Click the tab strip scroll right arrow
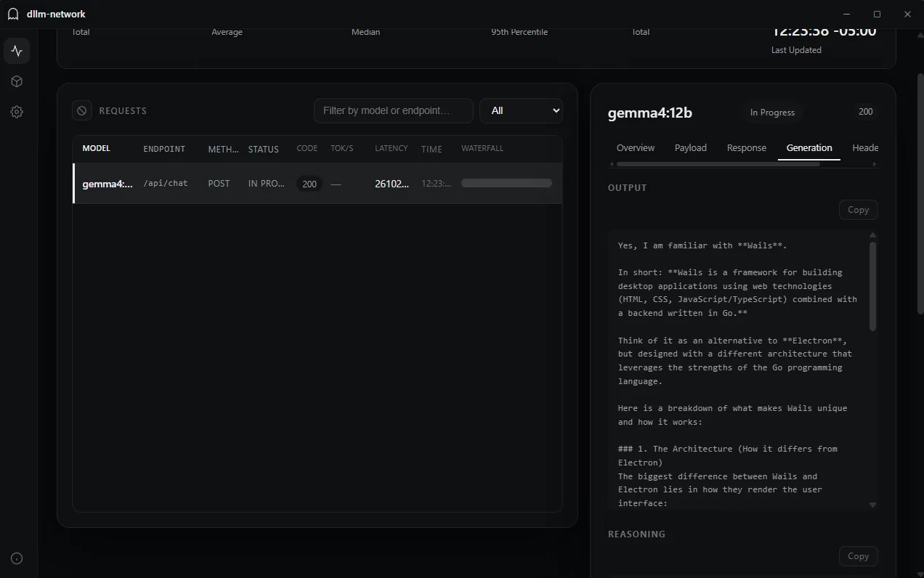The height and width of the screenshot is (578, 924). click(x=874, y=164)
